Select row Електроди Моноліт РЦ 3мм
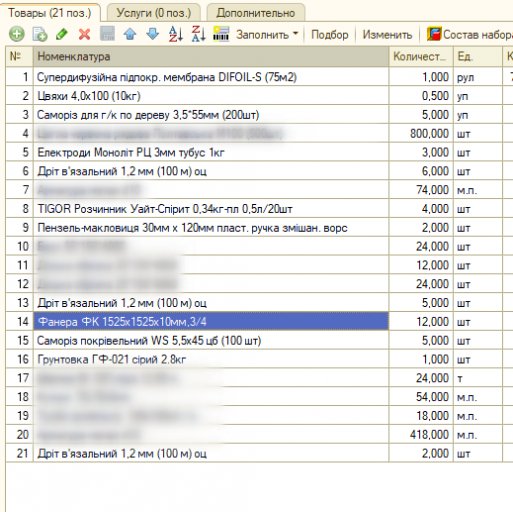513x512 pixels. (x=211, y=152)
